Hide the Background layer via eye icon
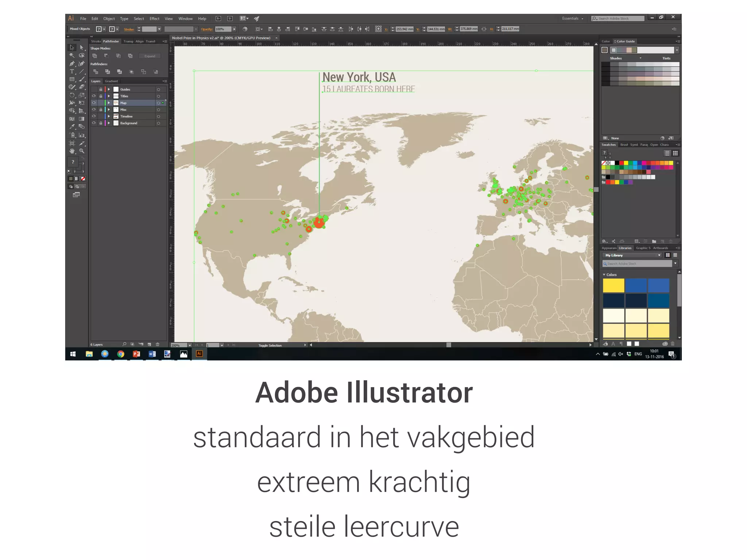747x560 pixels. 94,123
